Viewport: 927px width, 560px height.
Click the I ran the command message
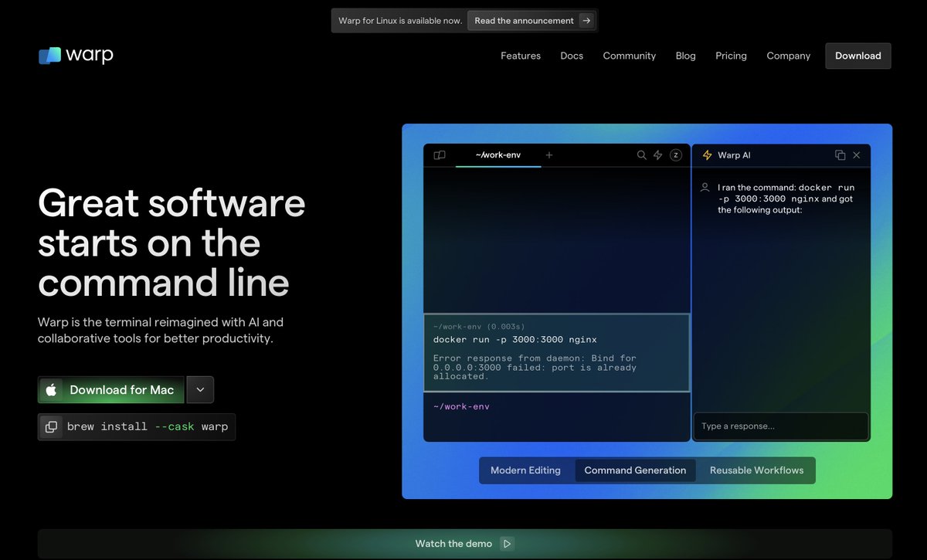click(x=786, y=199)
